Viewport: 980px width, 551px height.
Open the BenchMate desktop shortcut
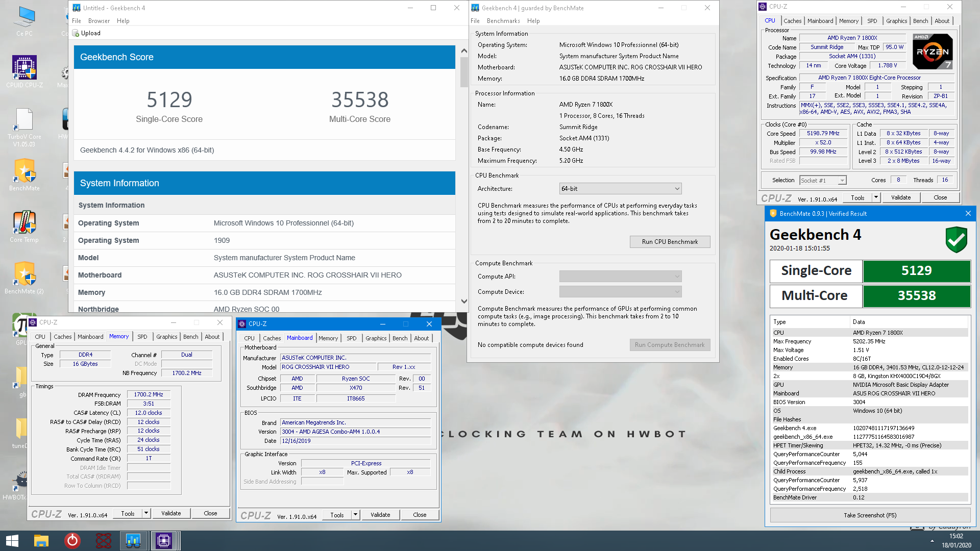24,174
